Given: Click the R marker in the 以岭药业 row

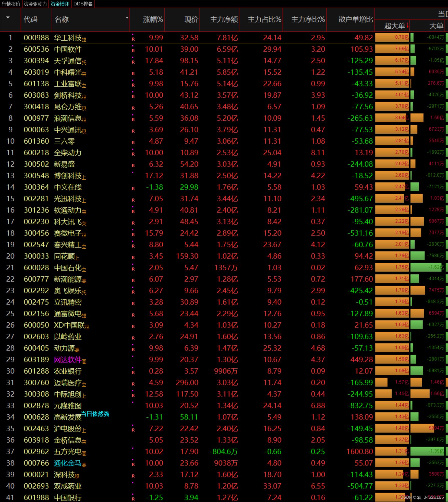Looking at the screenshot, I should (x=133, y=338).
